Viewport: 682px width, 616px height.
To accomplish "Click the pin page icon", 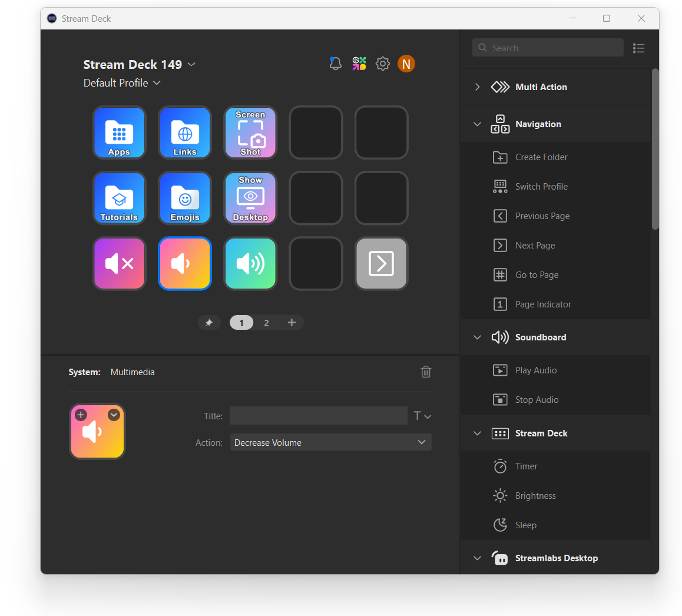I will click(x=209, y=323).
